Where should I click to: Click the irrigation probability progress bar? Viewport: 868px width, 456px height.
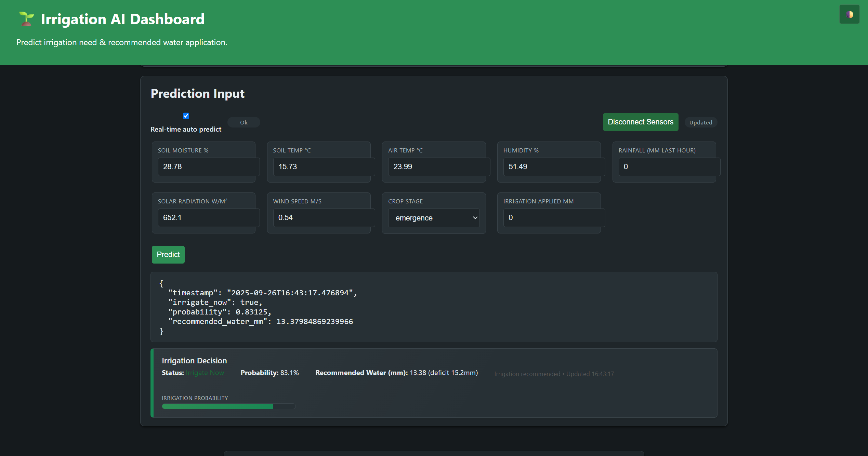point(228,406)
